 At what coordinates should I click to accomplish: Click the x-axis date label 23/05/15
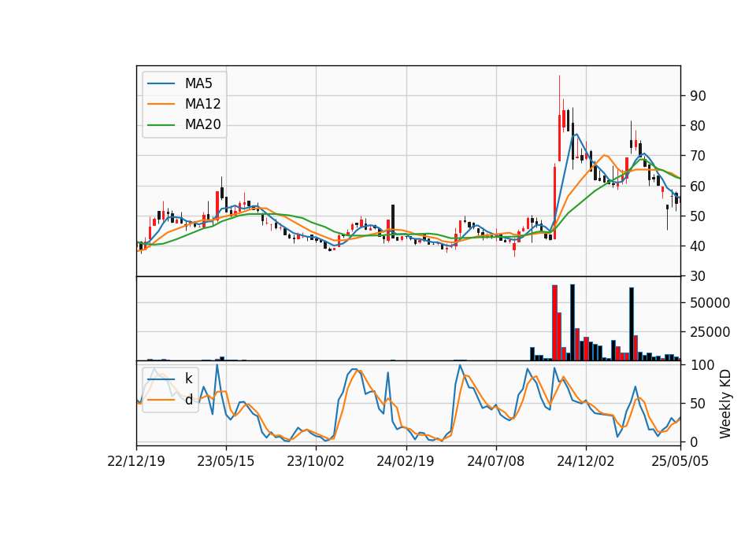226,461
